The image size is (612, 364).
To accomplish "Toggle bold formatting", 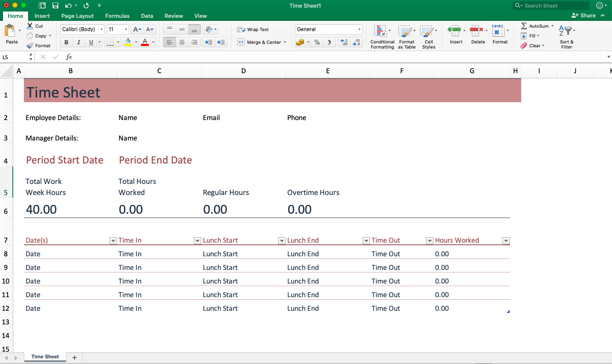I will click(66, 43).
